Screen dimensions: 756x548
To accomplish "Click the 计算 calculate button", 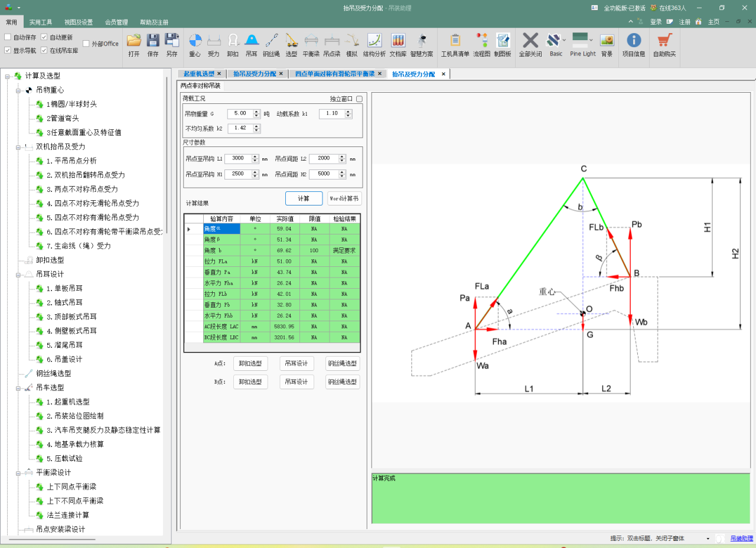I will (304, 198).
